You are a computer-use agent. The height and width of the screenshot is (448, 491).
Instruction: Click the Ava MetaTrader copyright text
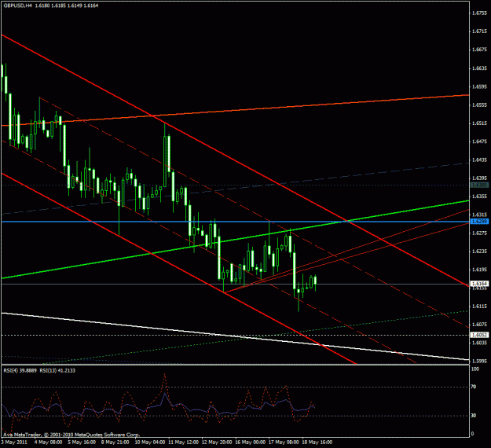click(71, 435)
